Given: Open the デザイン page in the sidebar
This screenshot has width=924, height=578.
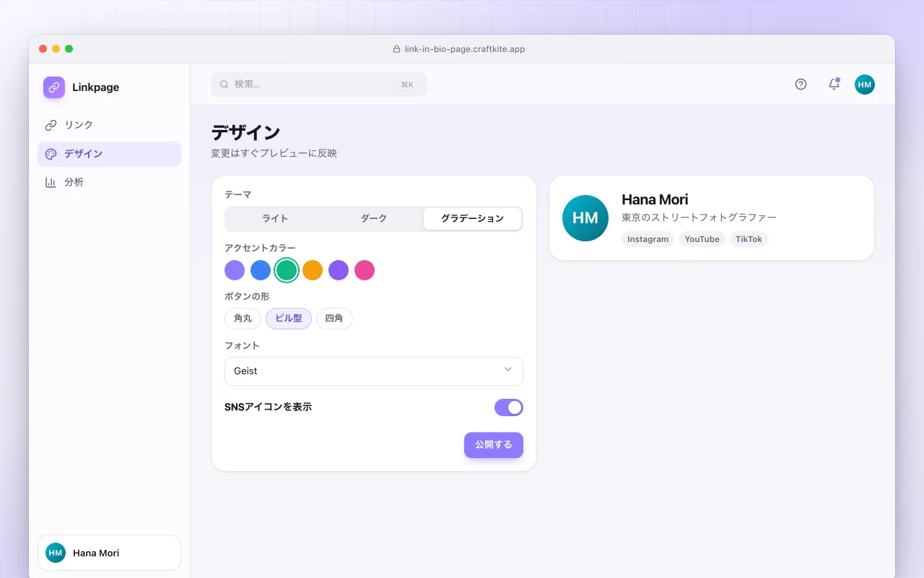Looking at the screenshot, I should tap(109, 154).
